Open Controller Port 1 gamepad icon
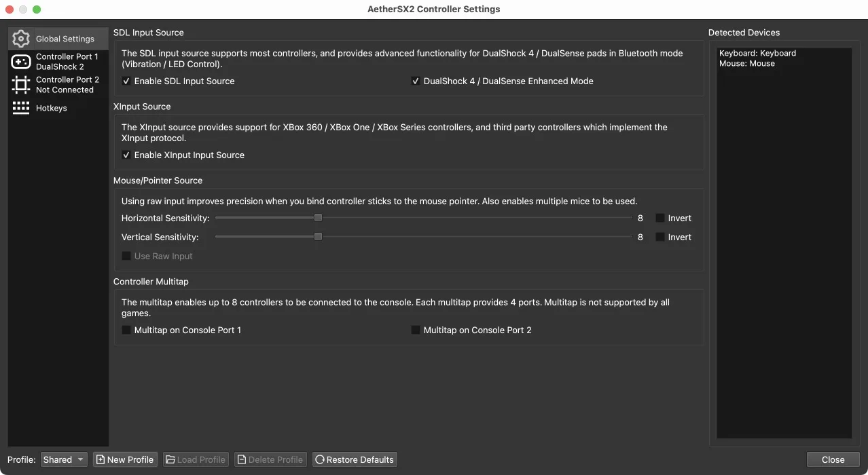This screenshot has height=475, width=868. click(x=21, y=62)
